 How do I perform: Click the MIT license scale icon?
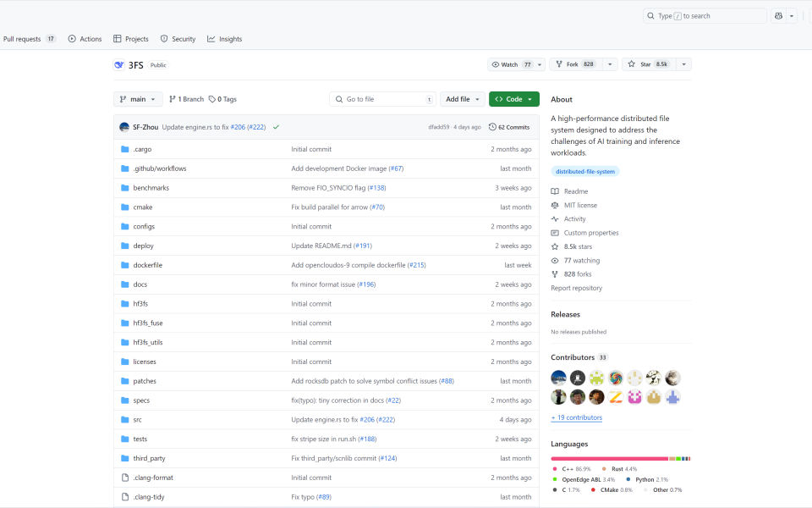555,205
